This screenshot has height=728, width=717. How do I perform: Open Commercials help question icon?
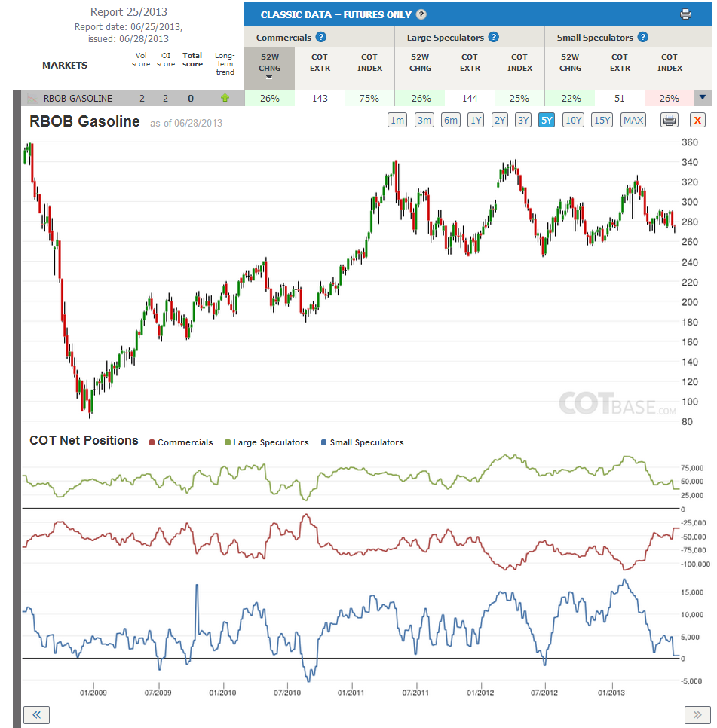pos(321,37)
